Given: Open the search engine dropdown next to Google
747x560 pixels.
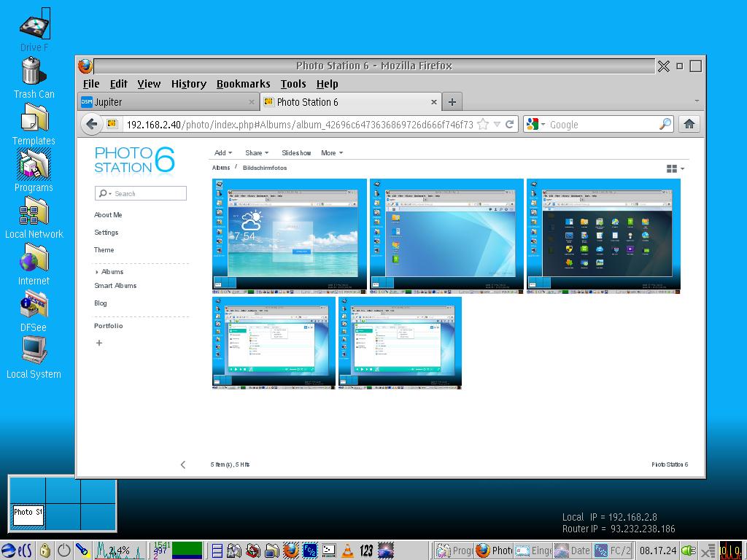Looking at the screenshot, I should click(543, 124).
